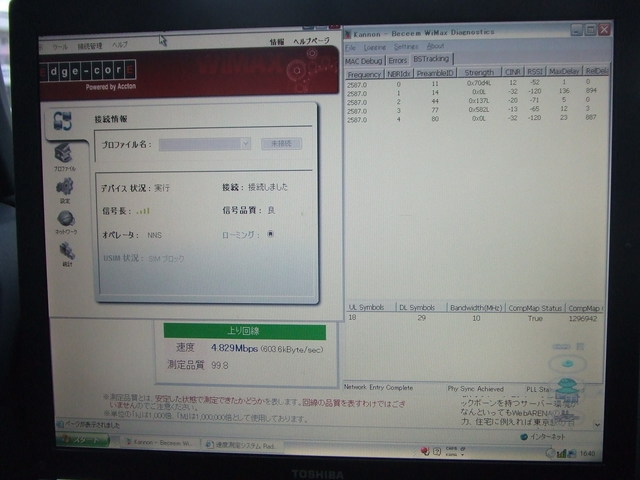Click the Phy Sync Achieved status text
The height and width of the screenshot is (480, 640).
tap(476, 389)
